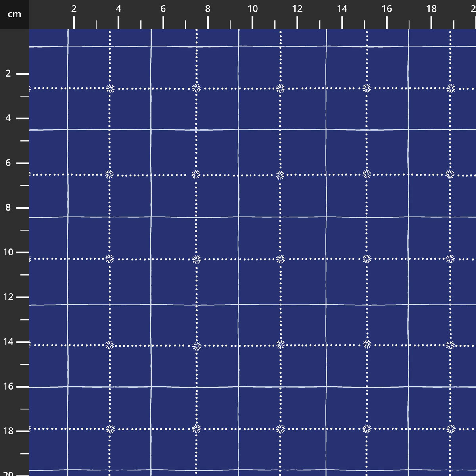
Task: Click the top-left daisy motif on the fabric
Action: 110,88
